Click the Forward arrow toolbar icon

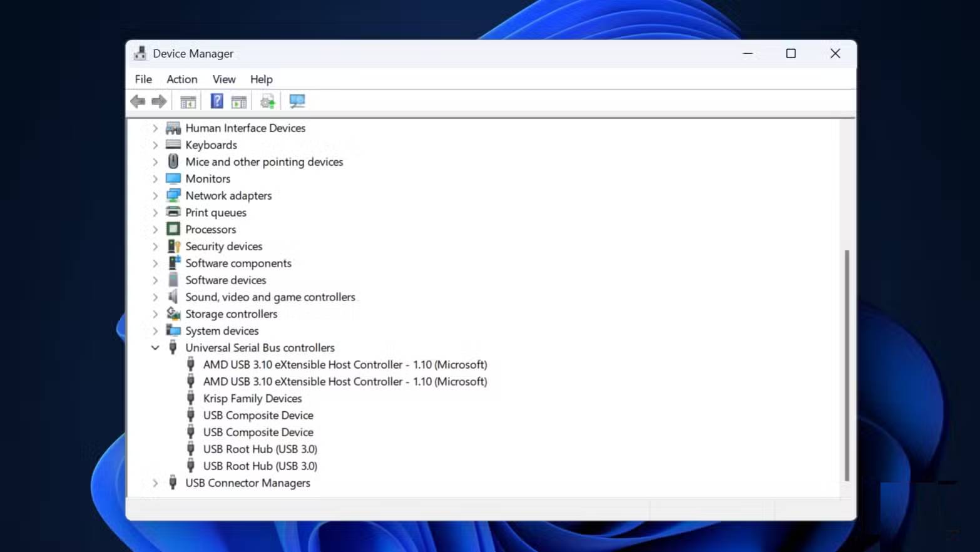[159, 101]
